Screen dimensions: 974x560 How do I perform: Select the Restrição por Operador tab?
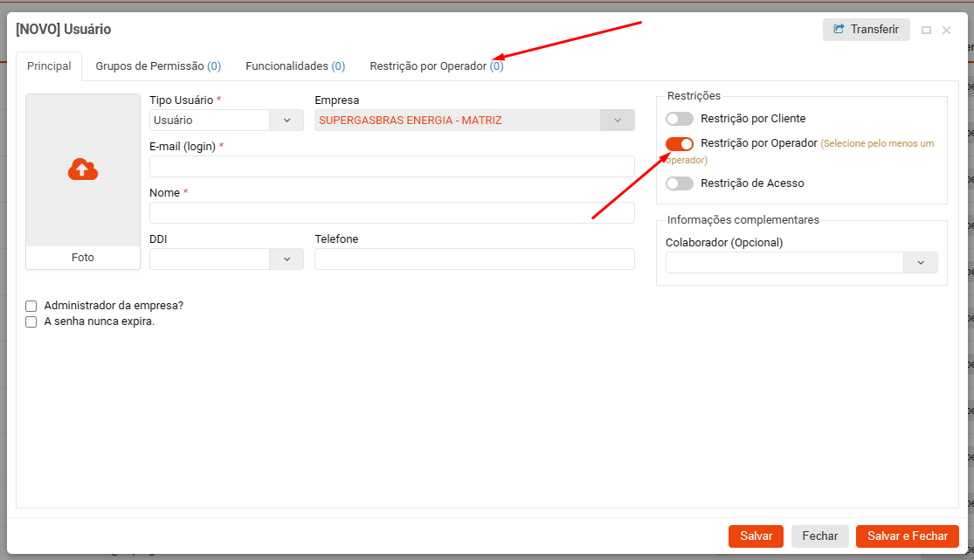(x=436, y=66)
